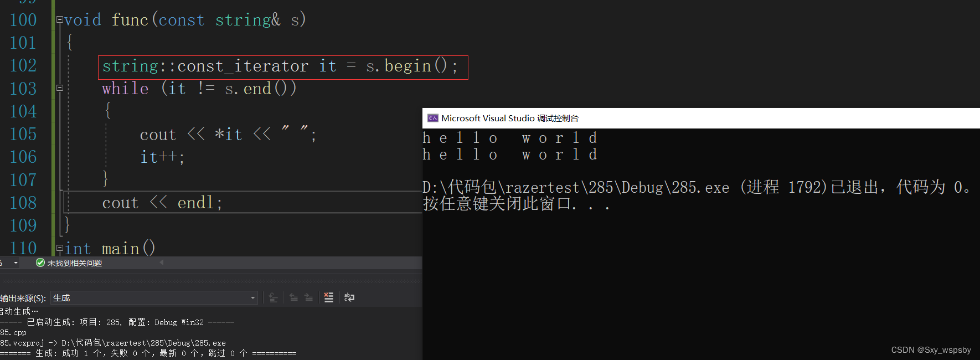Click the 未找到相关问题 status text

75,263
